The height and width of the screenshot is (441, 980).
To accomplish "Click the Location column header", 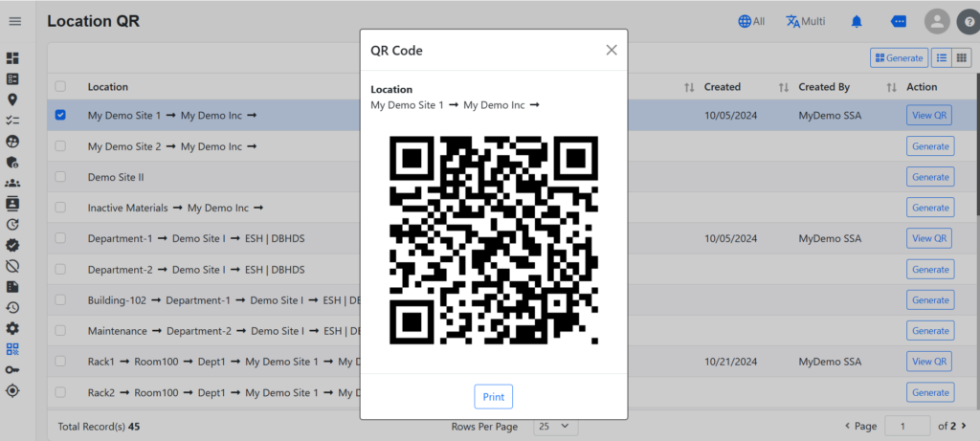I will tap(107, 87).
